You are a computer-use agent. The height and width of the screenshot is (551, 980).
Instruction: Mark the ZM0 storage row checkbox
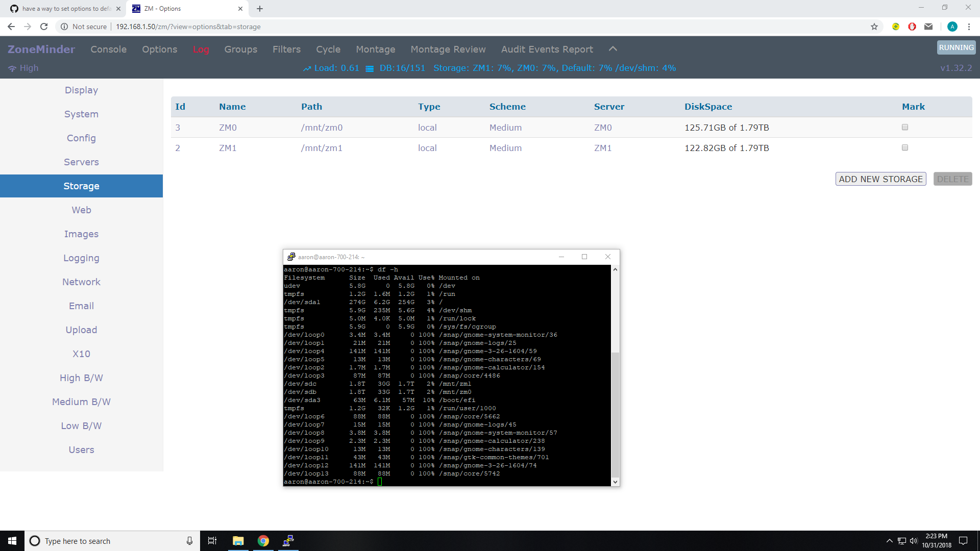tap(904, 127)
